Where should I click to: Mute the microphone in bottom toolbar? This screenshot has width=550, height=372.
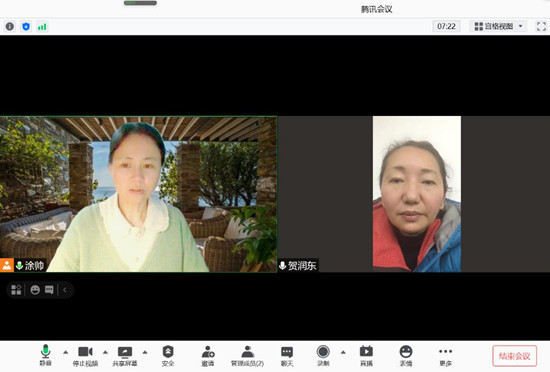coord(45,356)
